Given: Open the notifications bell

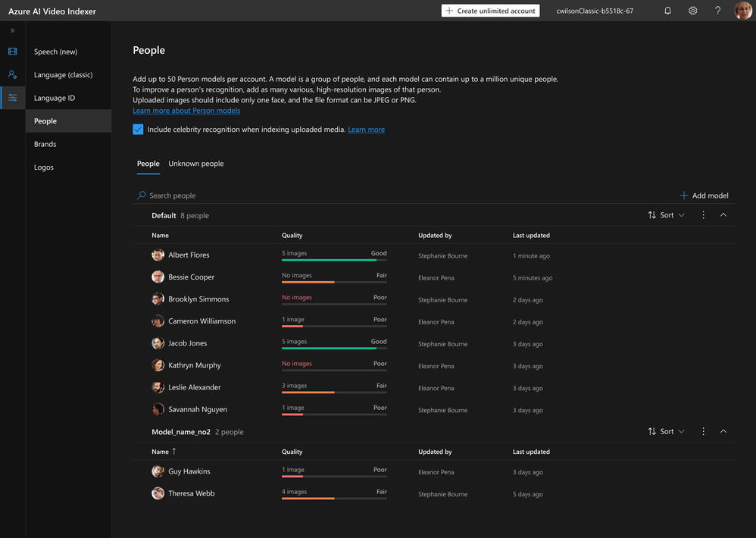Looking at the screenshot, I should (x=668, y=11).
